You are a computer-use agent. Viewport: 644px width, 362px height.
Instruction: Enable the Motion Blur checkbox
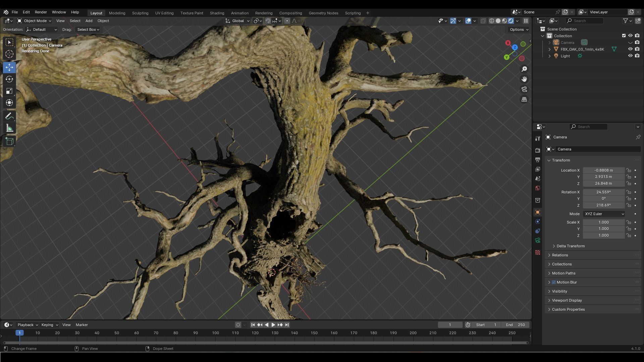click(x=554, y=282)
